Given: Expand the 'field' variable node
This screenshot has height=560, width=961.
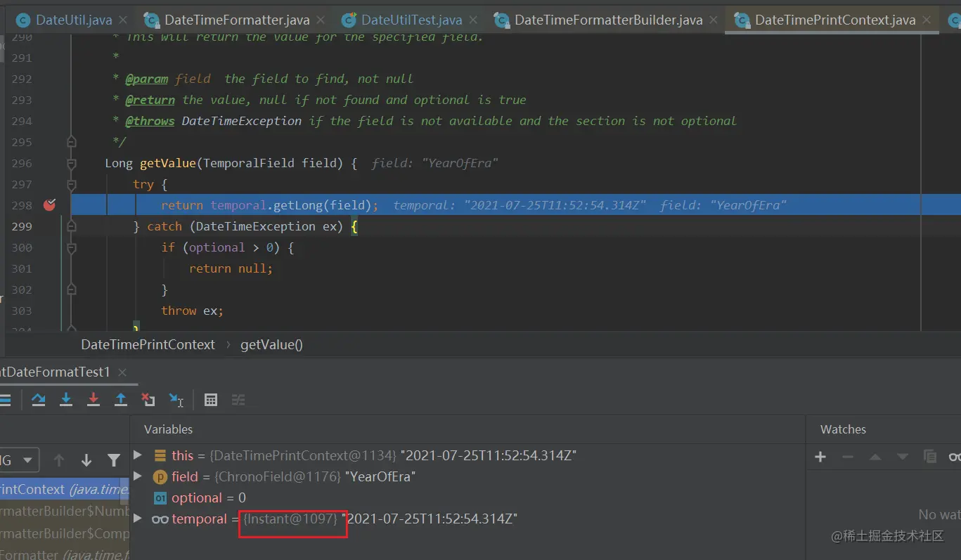Looking at the screenshot, I should point(138,476).
